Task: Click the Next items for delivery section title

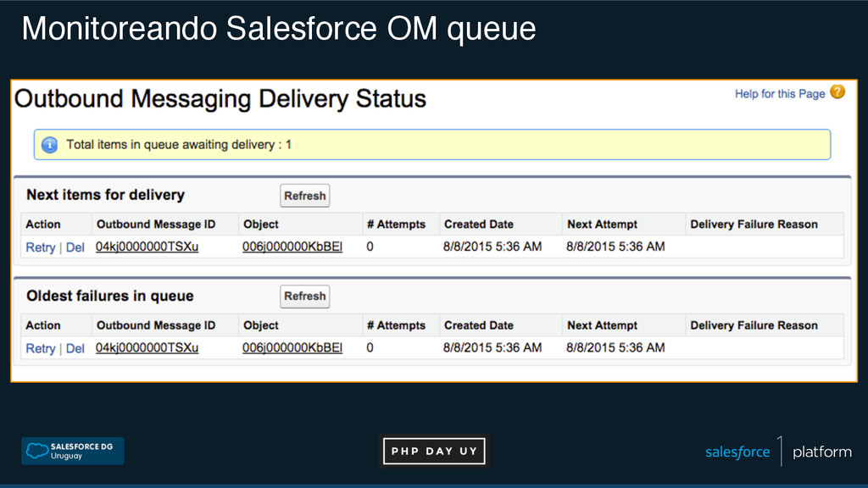Action: coord(105,195)
